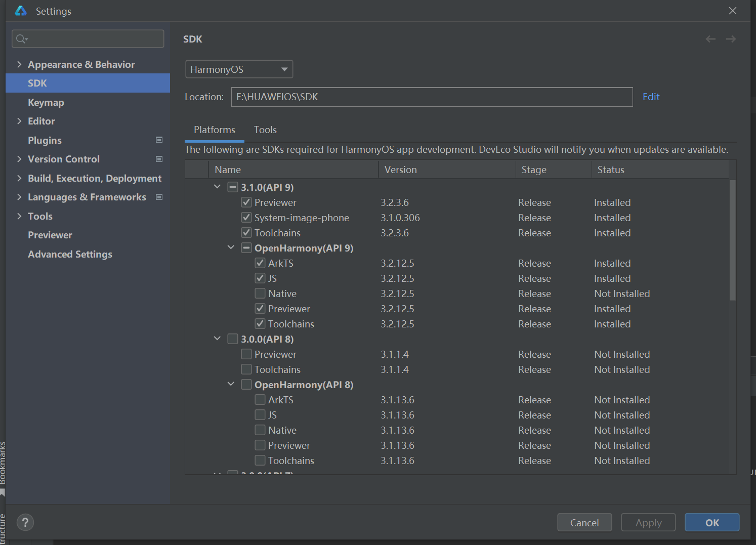
Task: Click the project-level icon beside Plugins
Action: click(x=159, y=140)
